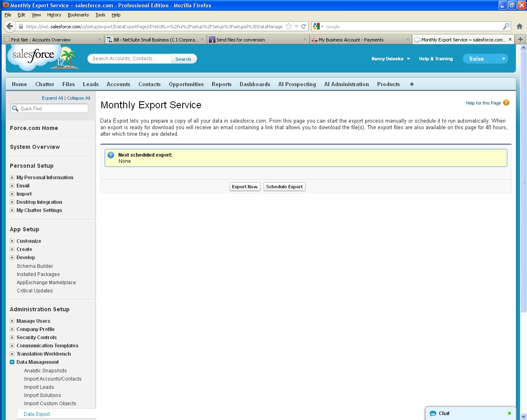
Task: Switch to My Business Account - Payments tab
Action: click(x=360, y=39)
